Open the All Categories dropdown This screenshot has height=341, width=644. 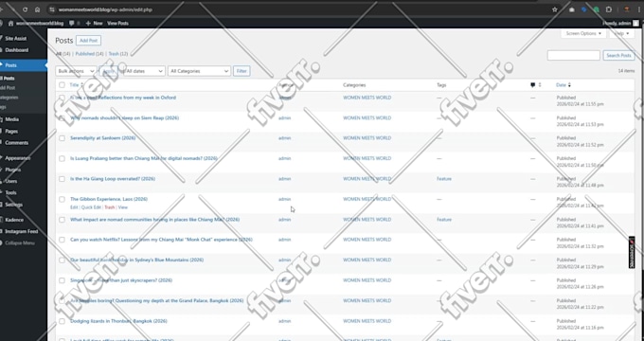click(x=199, y=71)
